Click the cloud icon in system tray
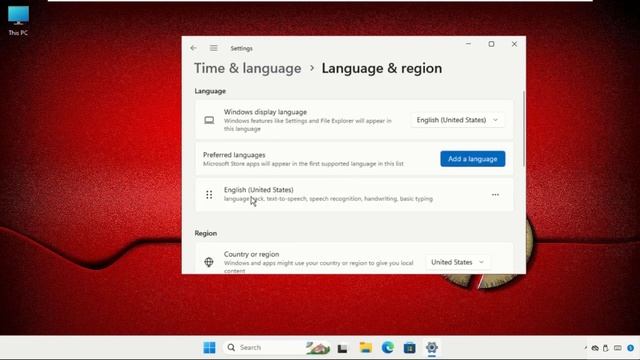The width and height of the screenshot is (640, 360). (595, 348)
